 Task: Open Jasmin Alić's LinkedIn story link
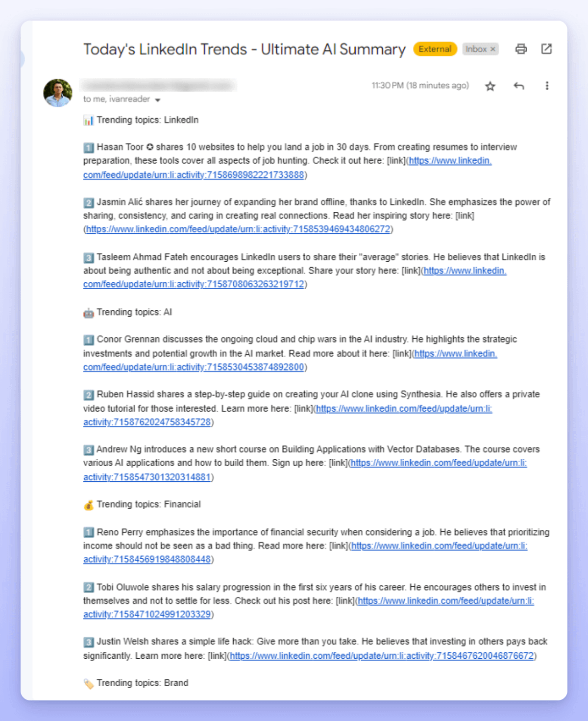[238, 229]
